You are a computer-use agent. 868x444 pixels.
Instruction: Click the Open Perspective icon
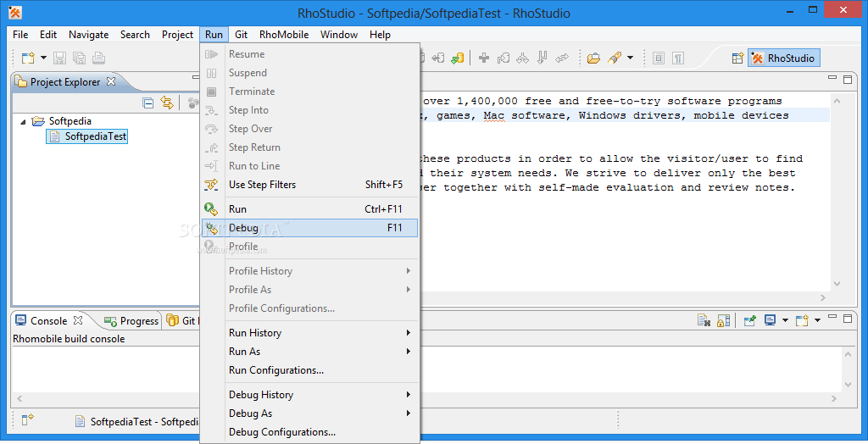737,58
